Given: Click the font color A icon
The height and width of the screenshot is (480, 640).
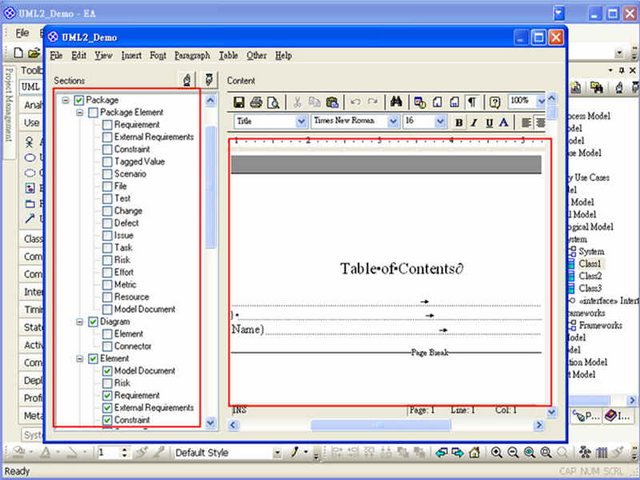Looking at the screenshot, I should click(504, 122).
